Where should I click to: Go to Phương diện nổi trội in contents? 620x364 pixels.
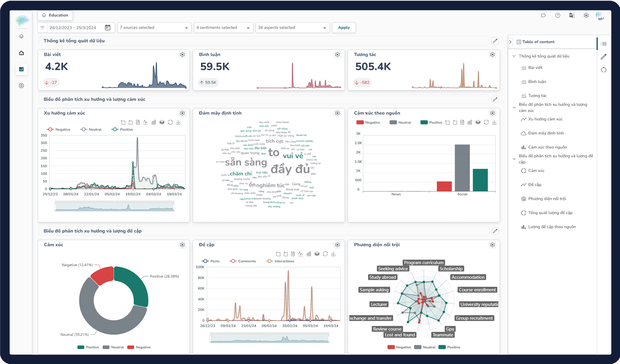click(547, 199)
